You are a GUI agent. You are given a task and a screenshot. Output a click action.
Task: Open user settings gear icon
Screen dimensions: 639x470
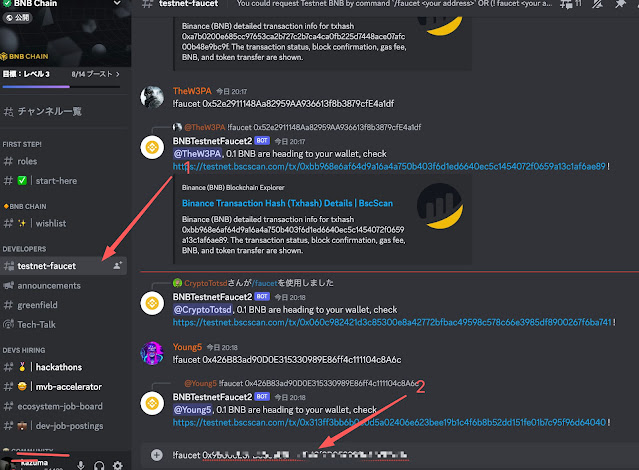tap(118, 465)
